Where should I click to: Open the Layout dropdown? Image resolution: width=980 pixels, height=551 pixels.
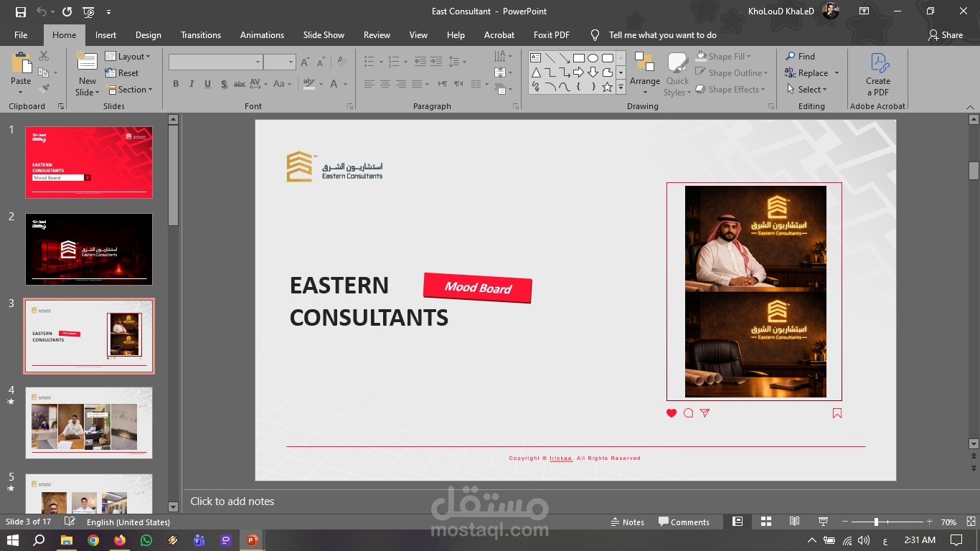click(x=128, y=56)
